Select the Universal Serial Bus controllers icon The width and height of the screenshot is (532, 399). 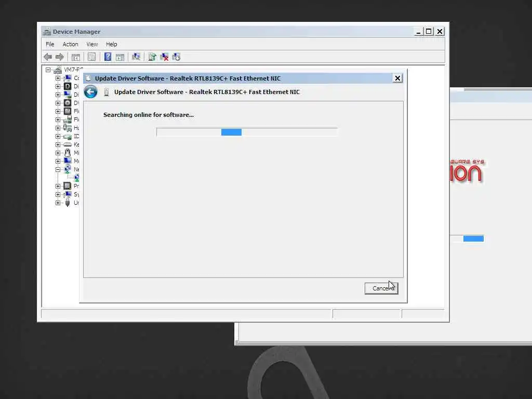click(68, 203)
